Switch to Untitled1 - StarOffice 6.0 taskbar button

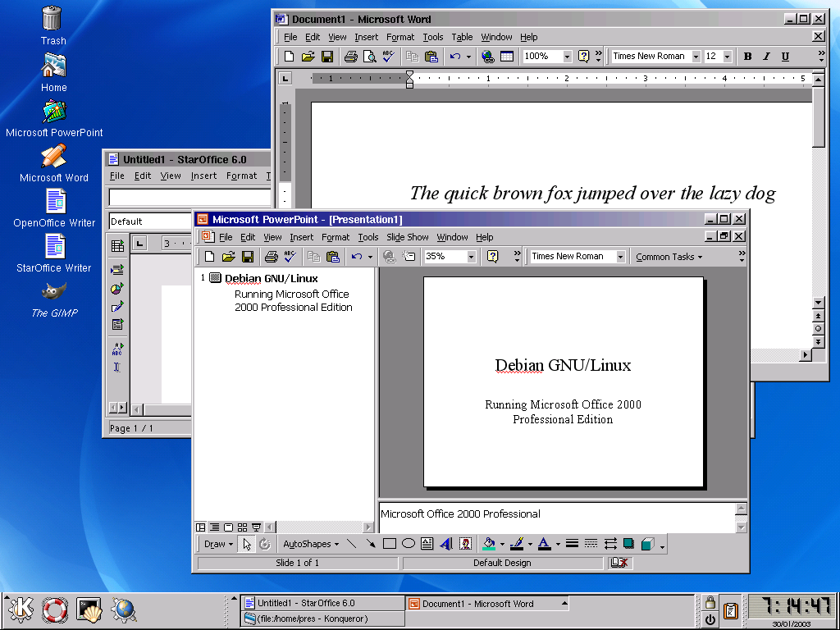tap(322, 603)
